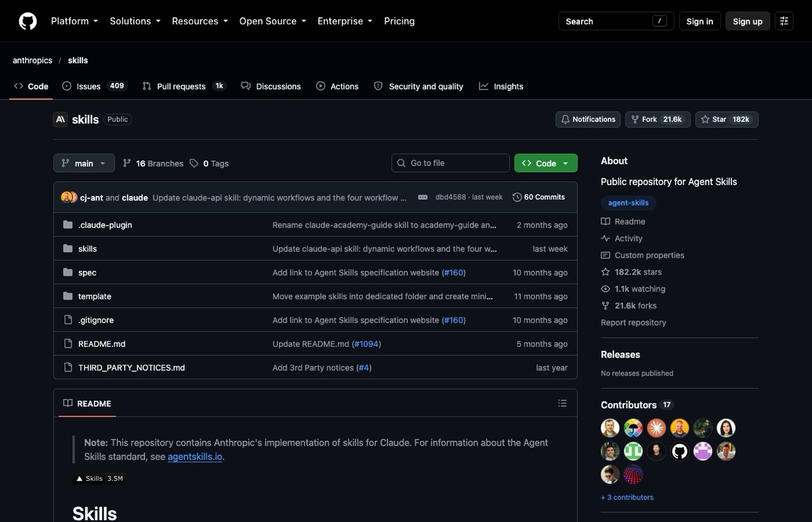This screenshot has height=522, width=812.
Task: View the 16 Branches list
Action: [x=153, y=163]
